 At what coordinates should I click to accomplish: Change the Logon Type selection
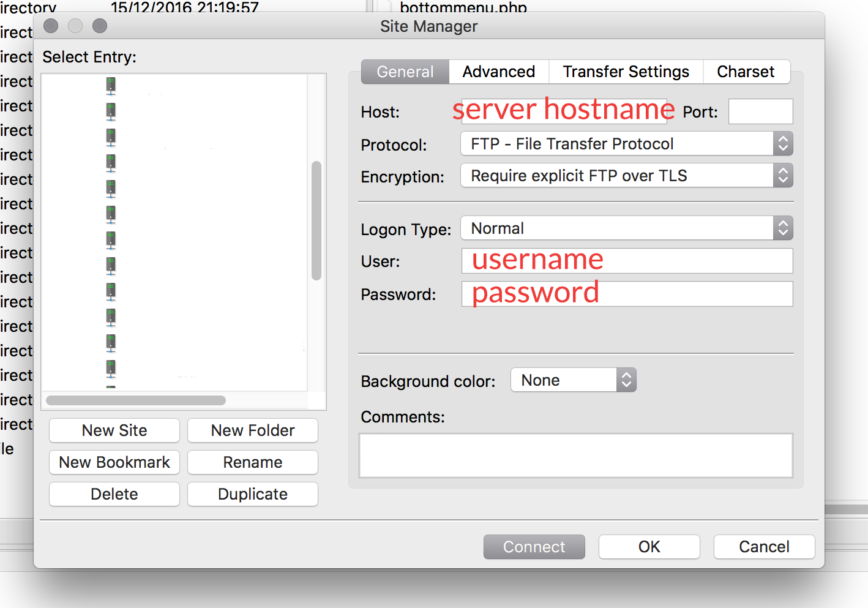coord(626,228)
